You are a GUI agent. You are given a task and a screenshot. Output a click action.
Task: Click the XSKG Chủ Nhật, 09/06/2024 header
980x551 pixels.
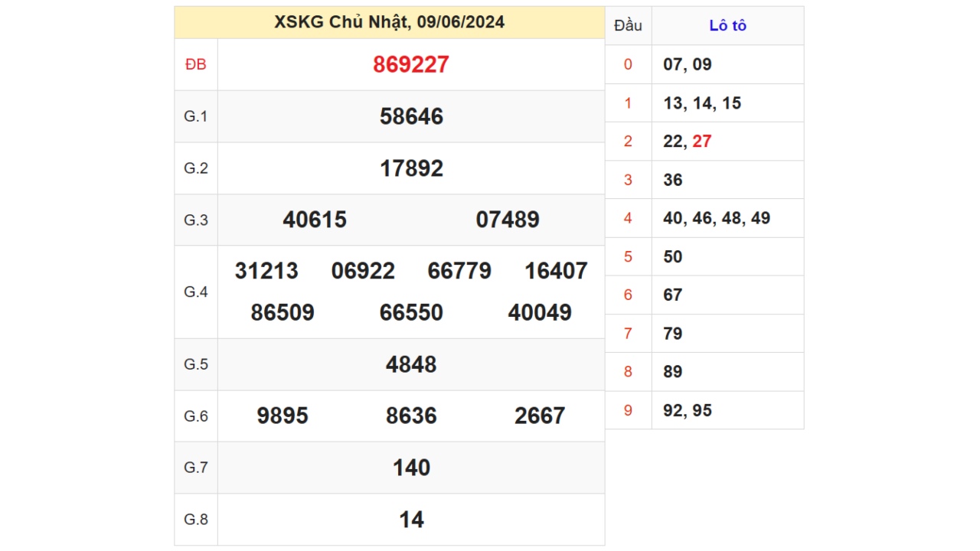pyautogui.click(x=389, y=22)
